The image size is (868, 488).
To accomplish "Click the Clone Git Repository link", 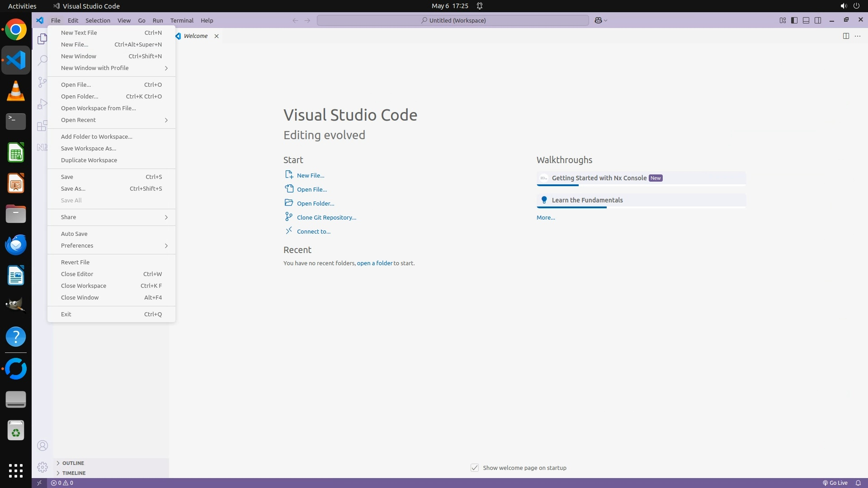I will pos(326,218).
